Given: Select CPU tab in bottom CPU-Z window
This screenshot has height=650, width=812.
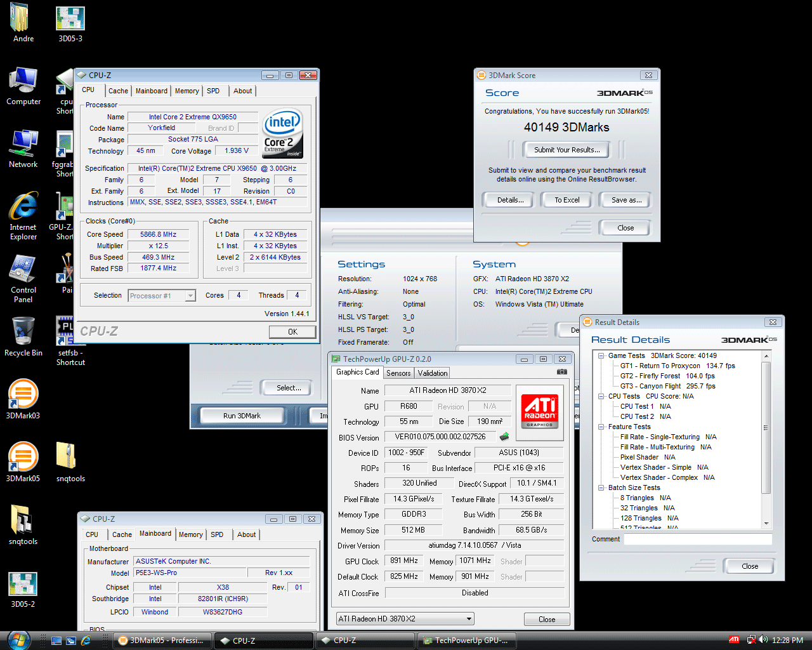Looking at the screenshot, I should coord(92,534).
